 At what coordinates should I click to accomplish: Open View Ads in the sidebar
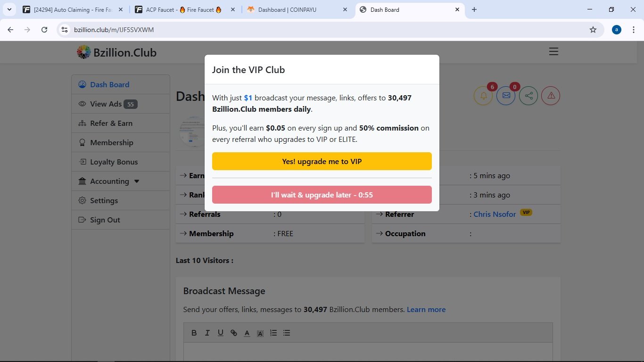(x=120, y=104)
